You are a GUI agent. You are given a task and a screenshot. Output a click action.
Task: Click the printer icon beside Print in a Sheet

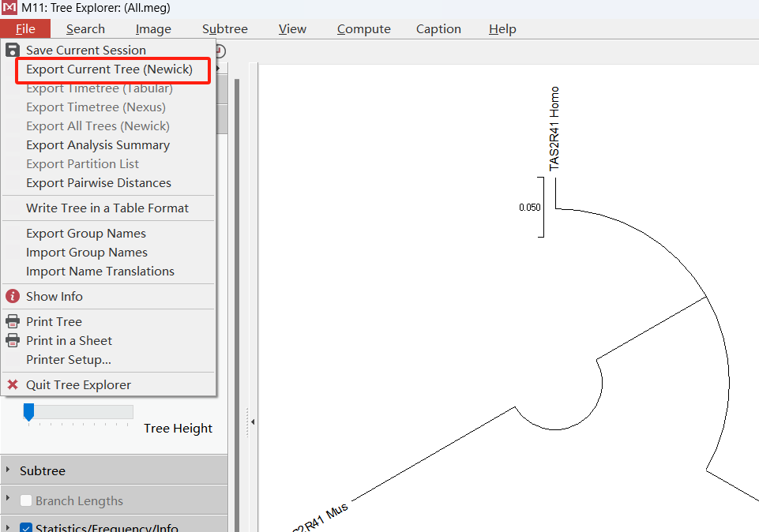pyautogui.click(x=13, y=340)
